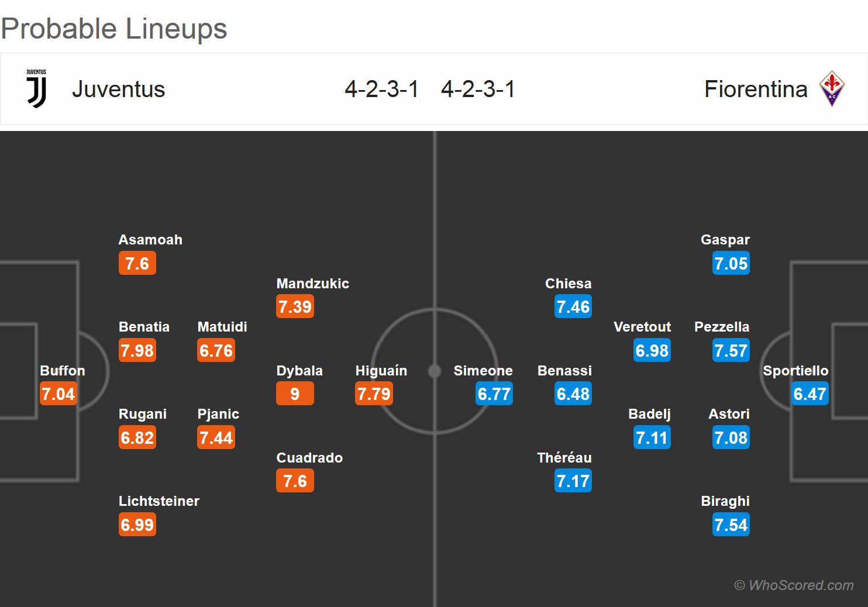The image size is (868, 607).
Task: Click Higuaín's 7.79 rating badge
Action: [374, 394]
